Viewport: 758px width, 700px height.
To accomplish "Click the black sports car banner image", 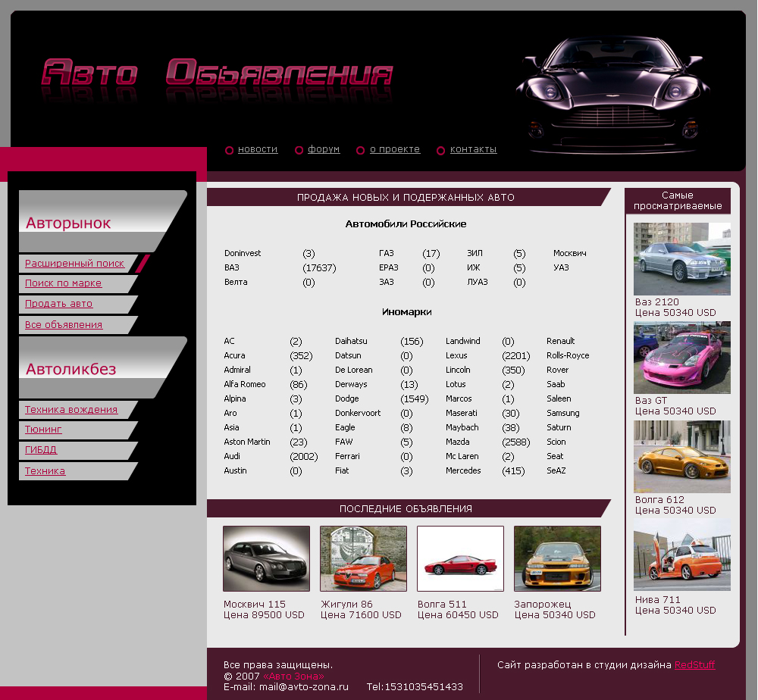I will (612, 94).
